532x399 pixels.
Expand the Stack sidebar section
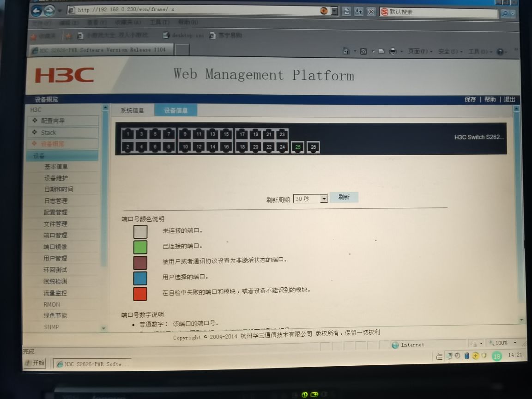pyautogui.click(x=63, y=133)
